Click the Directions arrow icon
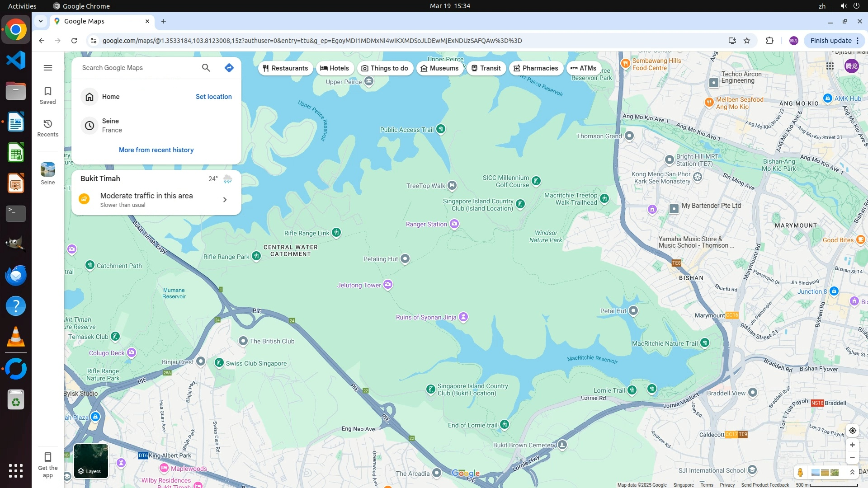This screenshot has width=868, height=488. (229, 68)
